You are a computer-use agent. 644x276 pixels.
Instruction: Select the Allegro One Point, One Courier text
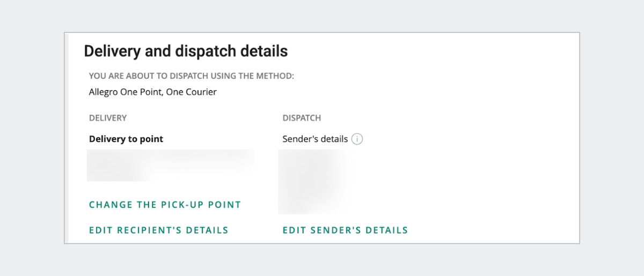point(153,92)
